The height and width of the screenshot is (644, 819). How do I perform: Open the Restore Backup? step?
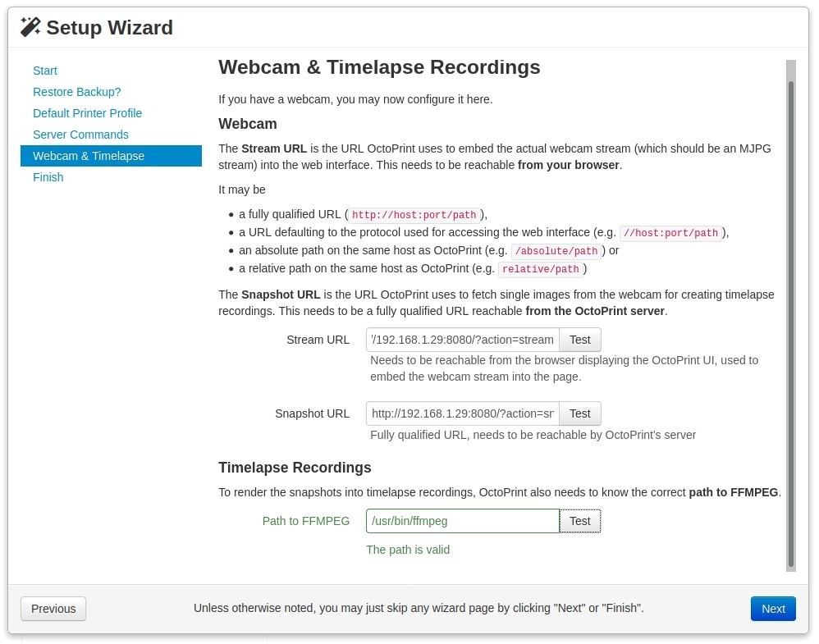[x=76, y=92]
